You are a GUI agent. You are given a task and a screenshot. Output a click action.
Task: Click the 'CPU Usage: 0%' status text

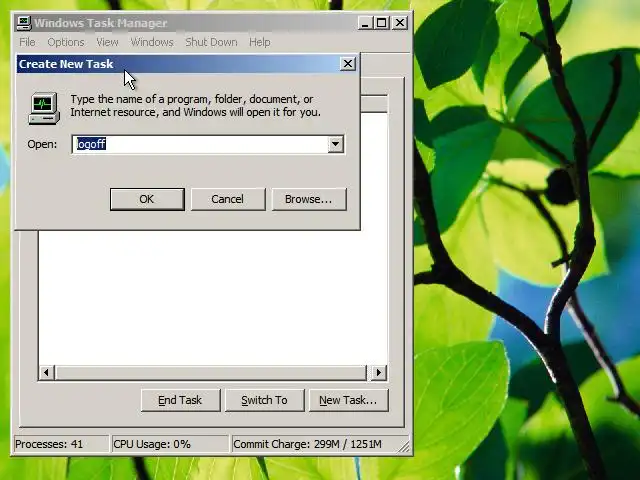[152, 444]
